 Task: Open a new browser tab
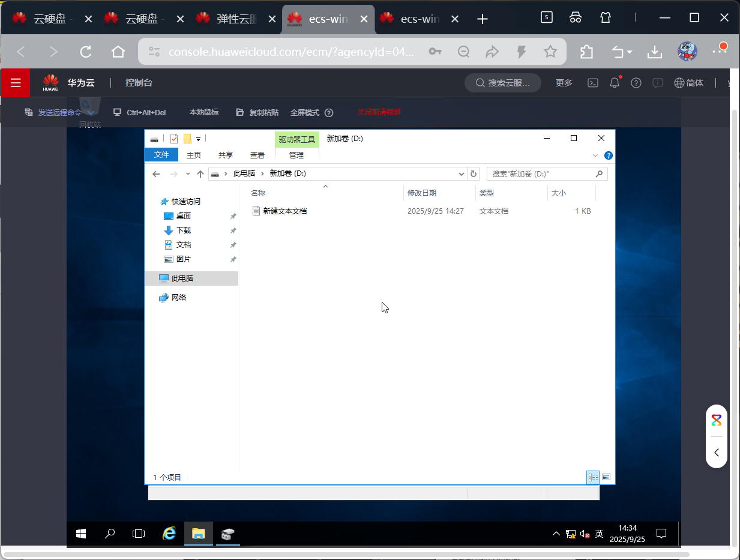482,19
